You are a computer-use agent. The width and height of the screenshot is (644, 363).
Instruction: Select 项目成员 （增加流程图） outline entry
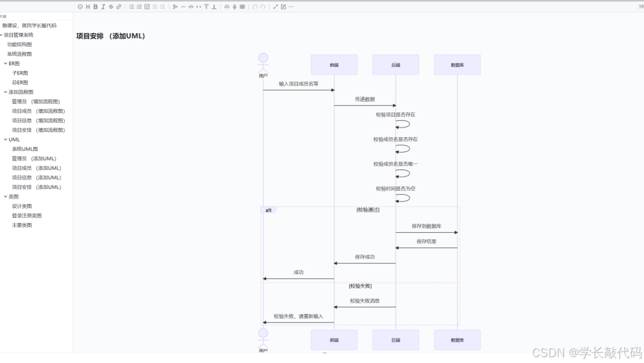pos(39,111)
